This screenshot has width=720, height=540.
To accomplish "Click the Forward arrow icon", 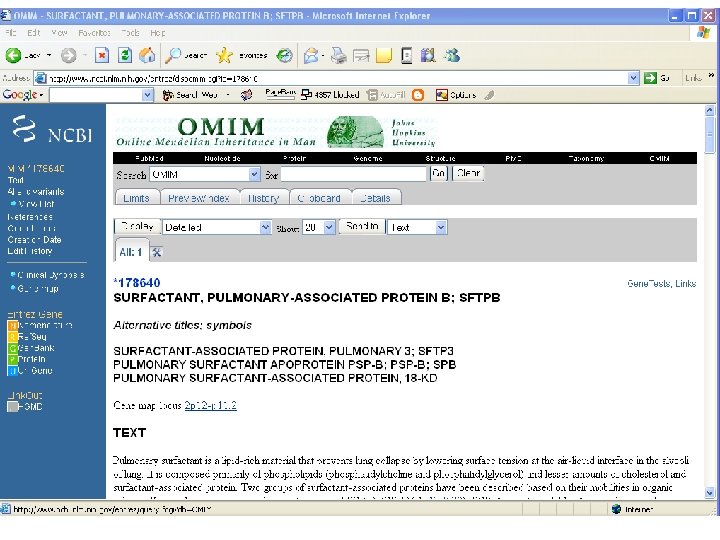I will (x=68, y=56).
